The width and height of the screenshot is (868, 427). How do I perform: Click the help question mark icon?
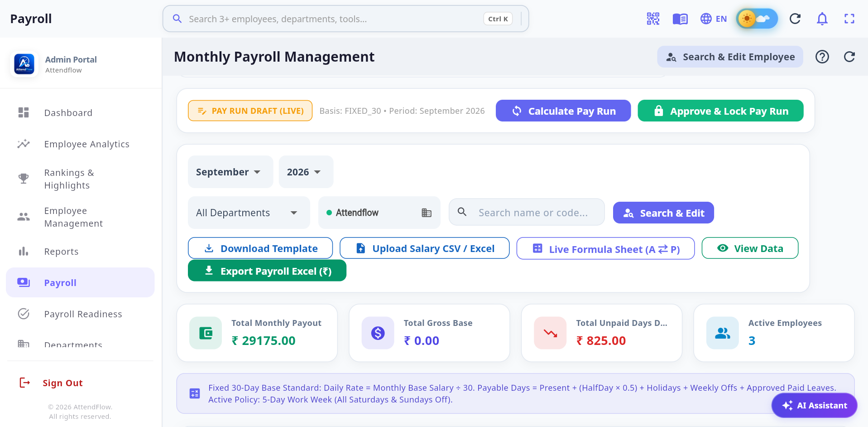click(822, 57)
